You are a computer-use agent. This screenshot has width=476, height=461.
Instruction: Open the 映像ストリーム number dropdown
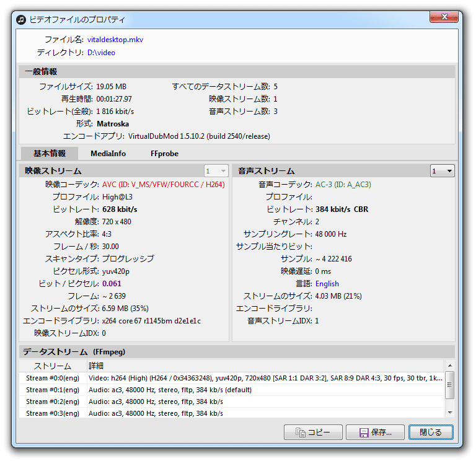coord(216,171)
